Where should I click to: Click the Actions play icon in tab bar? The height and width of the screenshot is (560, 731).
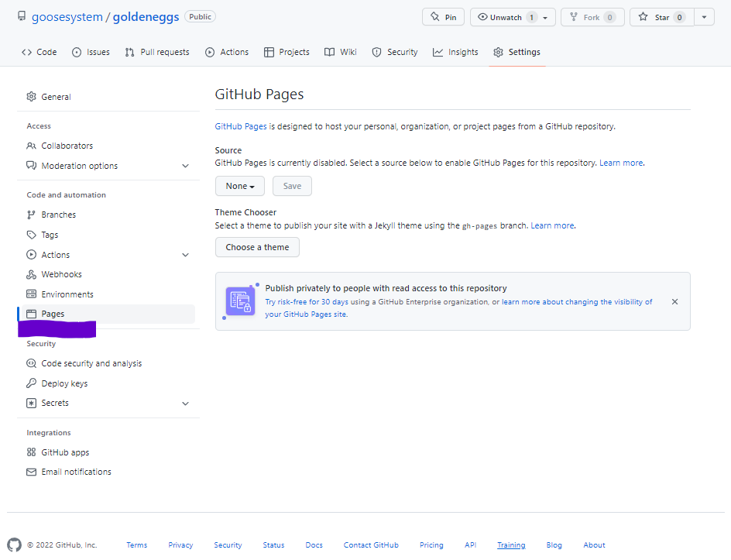pos(210,52)
